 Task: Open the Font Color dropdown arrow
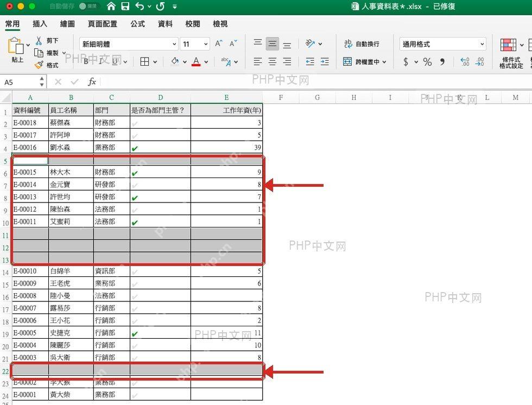(206, 62)
